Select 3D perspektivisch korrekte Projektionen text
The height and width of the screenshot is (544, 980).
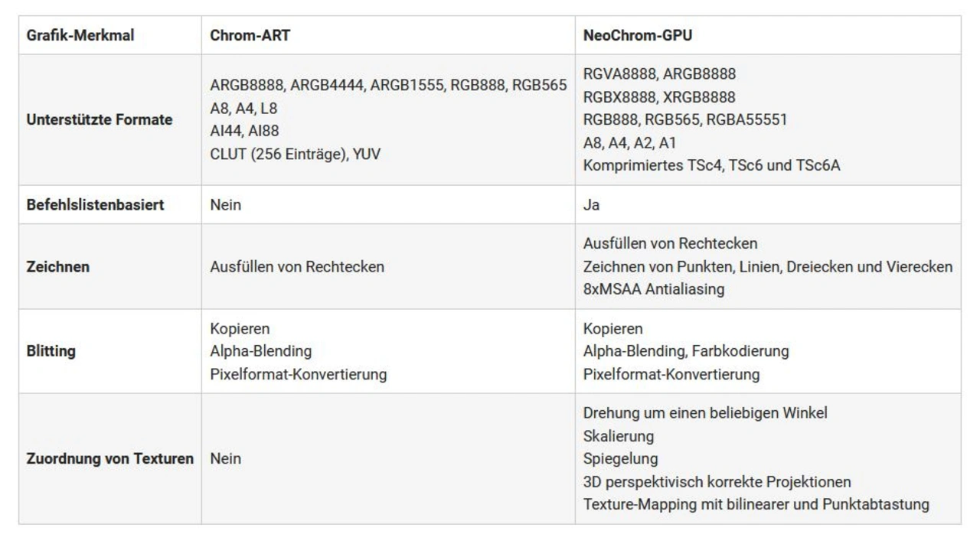[717, 482]
